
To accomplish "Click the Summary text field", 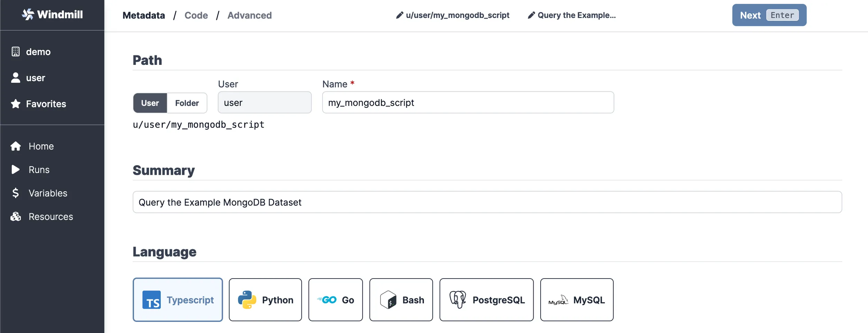I will (x=487, y=202).
